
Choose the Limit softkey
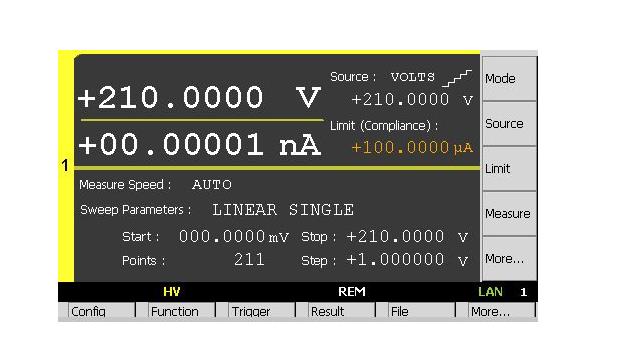pyautogui.click(x=509, y=168)
